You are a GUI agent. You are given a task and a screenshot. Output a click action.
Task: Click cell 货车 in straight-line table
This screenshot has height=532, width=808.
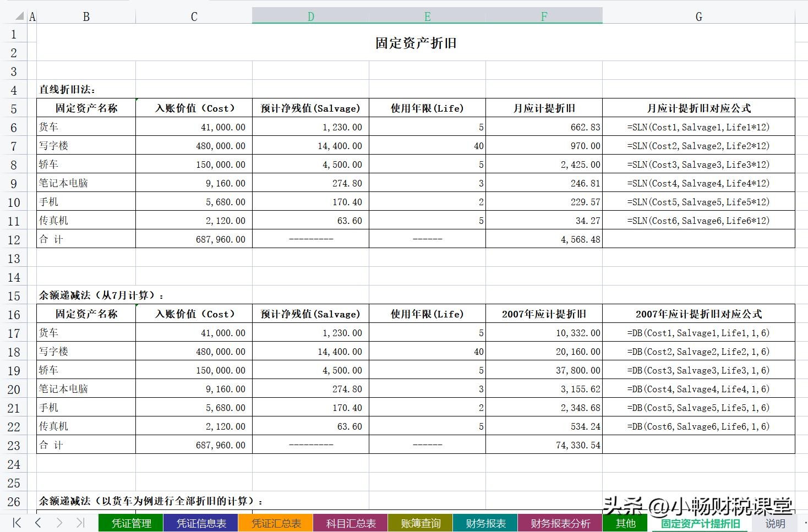click(x=86, y=127)
